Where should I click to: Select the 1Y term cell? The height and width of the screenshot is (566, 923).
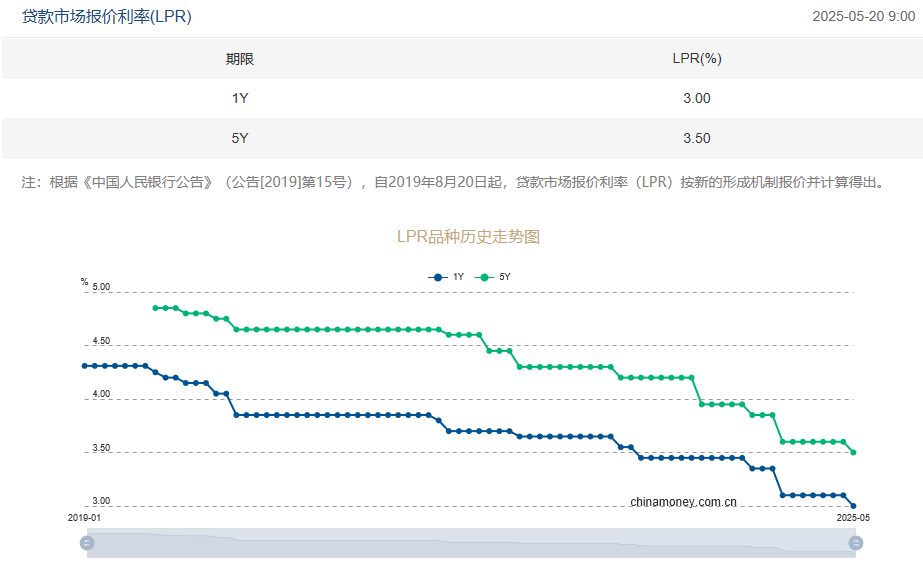[x=240, y=98]
